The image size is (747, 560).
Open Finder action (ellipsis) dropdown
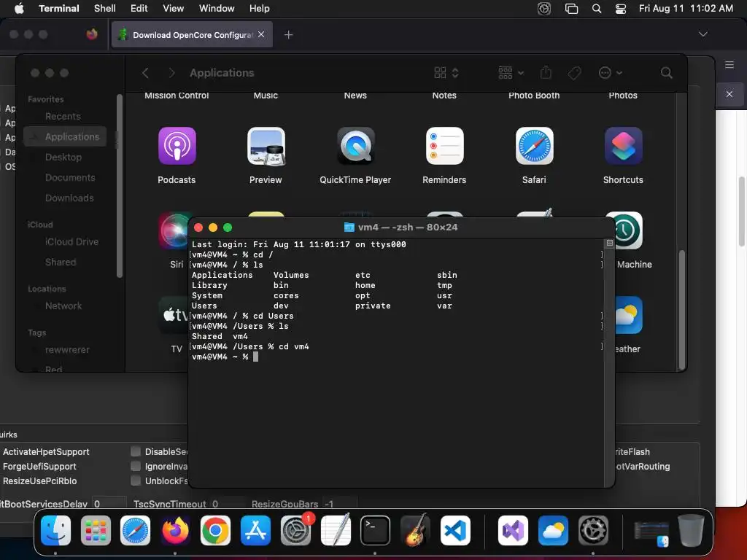611,73
